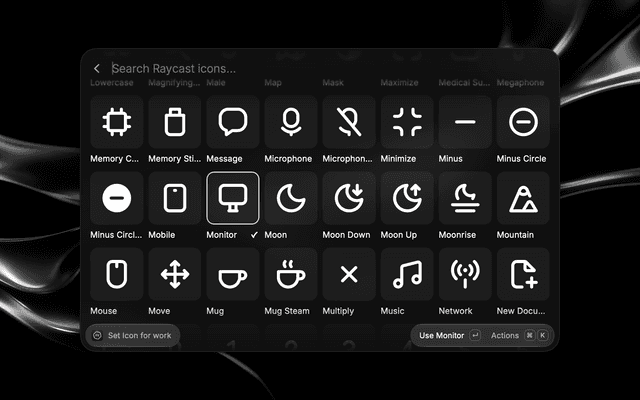Click the Use Monitor button
This screenshot has height=400, width=640.
[x=449, y=336]
